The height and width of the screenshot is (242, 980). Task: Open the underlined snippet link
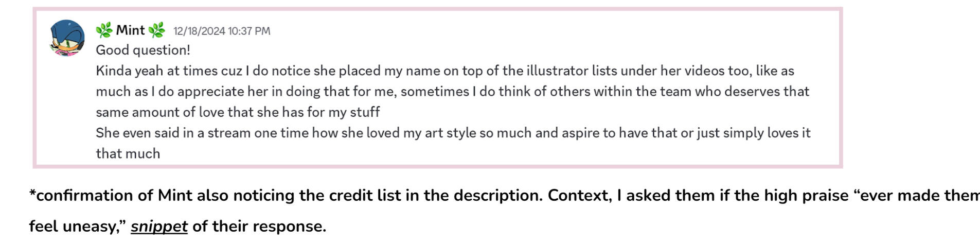(x=159, y=226)
